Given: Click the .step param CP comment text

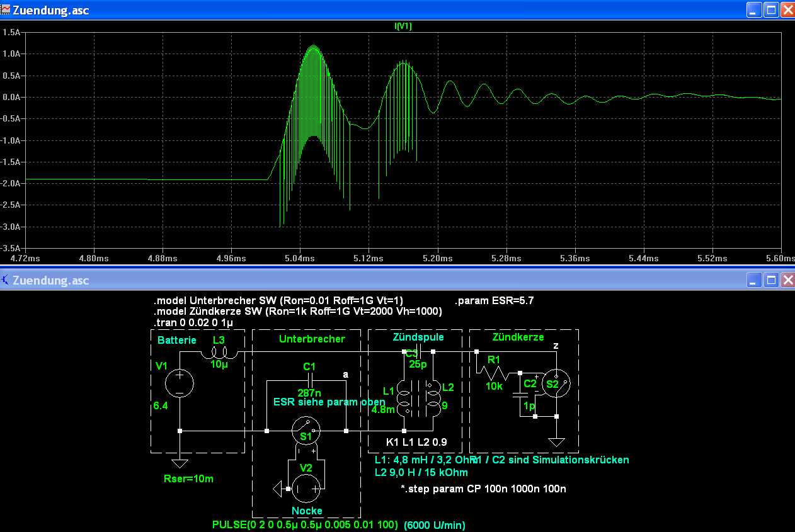Looking at the screenshot, I should click(x=483, y=488).
